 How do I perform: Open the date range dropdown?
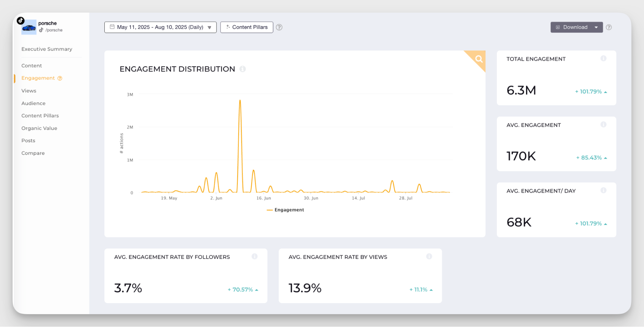coord(160,27)
